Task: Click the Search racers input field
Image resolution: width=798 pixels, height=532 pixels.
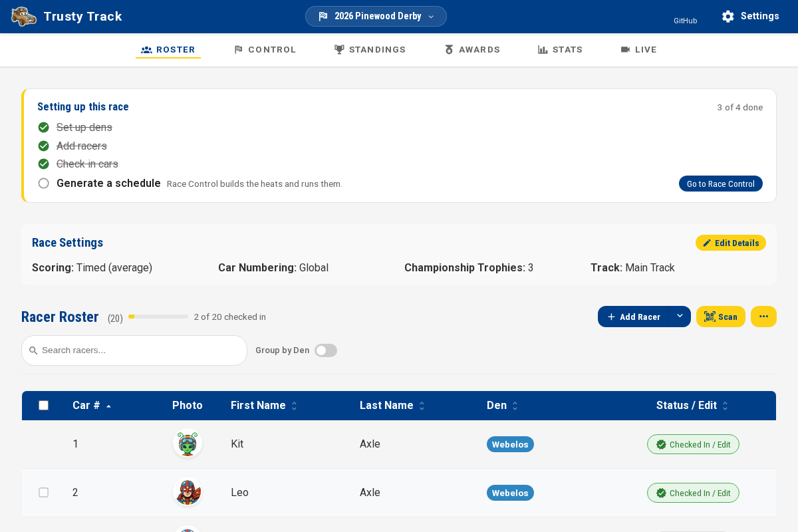Action: point(134,350)
